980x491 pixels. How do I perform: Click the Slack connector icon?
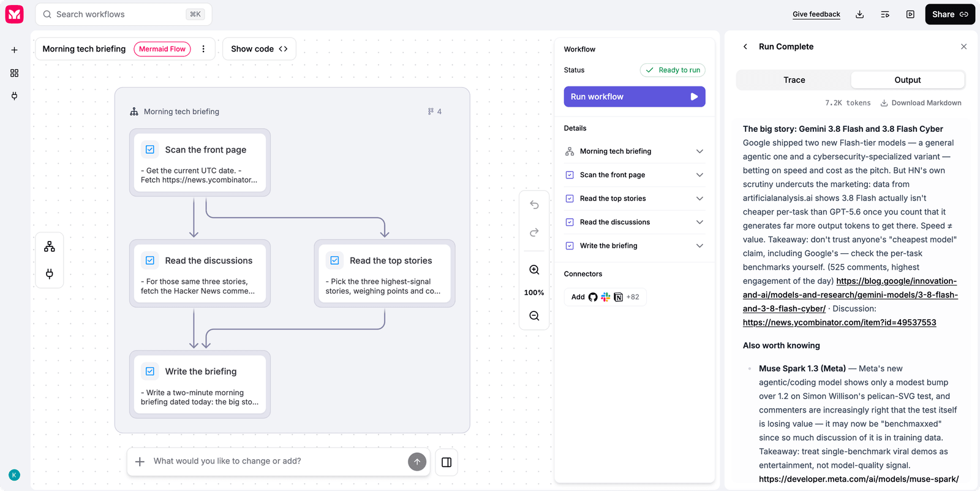click(606, 297)
